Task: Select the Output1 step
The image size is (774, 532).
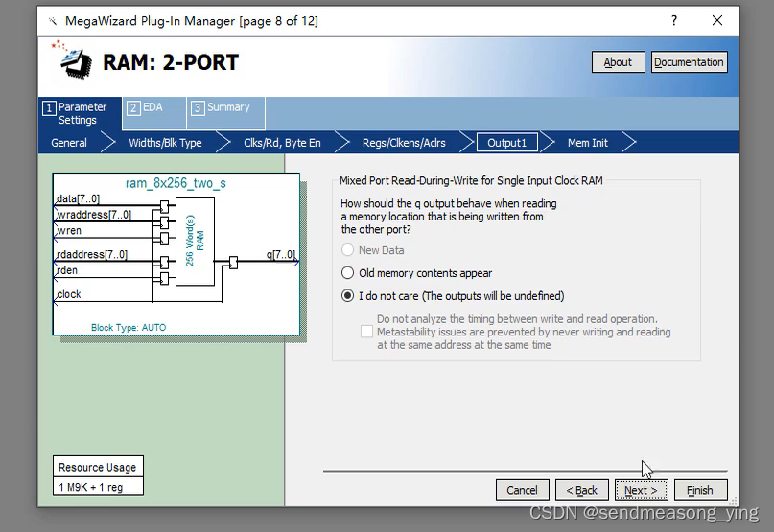Action: (x=507, y=143)
